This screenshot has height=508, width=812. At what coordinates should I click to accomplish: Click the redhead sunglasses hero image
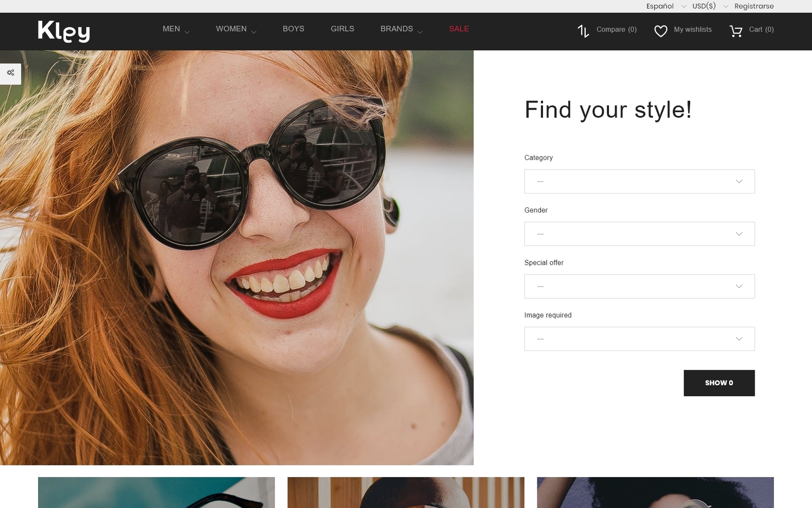(x=236, y=258)
